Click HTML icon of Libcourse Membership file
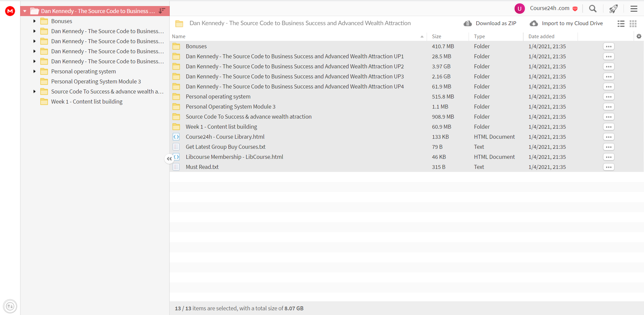Viewport: 644px width, 315px height. [176, 157]
